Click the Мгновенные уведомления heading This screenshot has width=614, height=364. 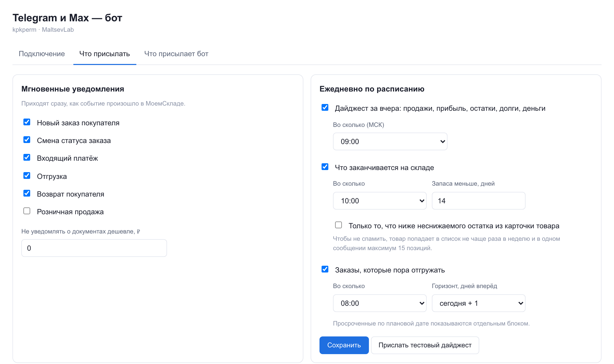[73, 89]
